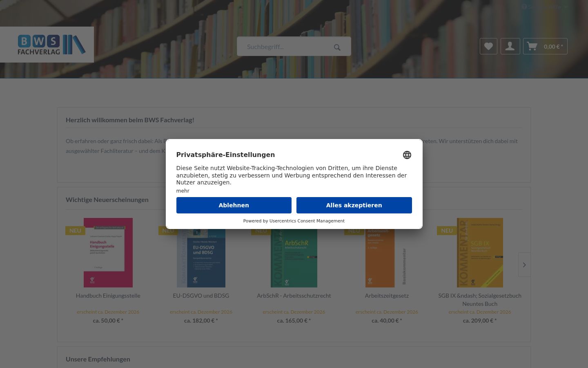
Task: Click the Ablehnen button
Action: click(234, 205)
